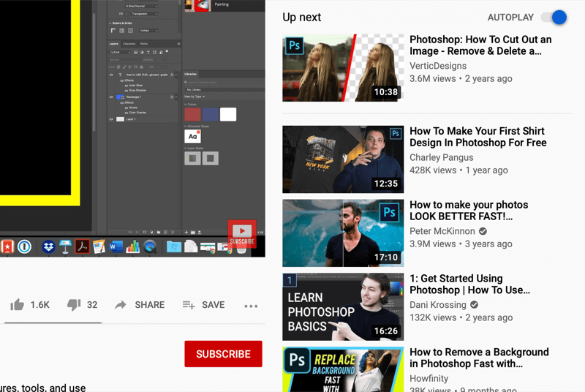The width and height of the screenshot is (585, 392).
Task: Collapse the Character Styles section
Action: tap(186, 127)
